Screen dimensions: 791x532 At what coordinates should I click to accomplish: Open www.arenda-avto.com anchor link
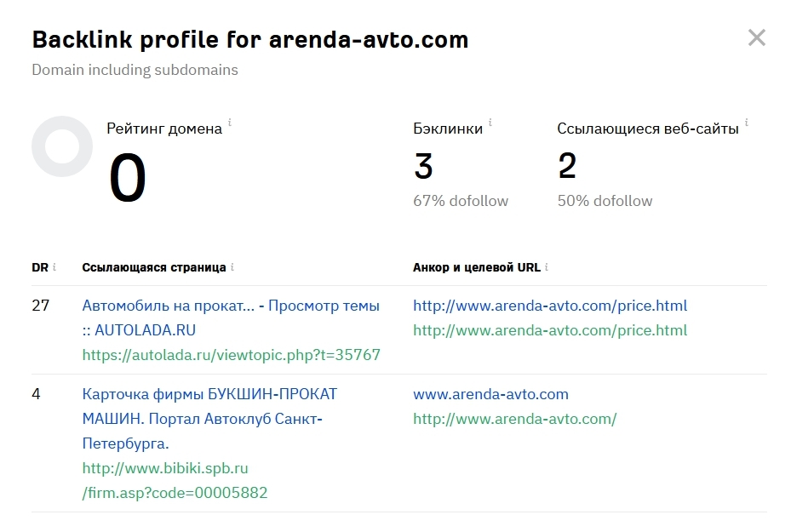click(x=490, y=394)
